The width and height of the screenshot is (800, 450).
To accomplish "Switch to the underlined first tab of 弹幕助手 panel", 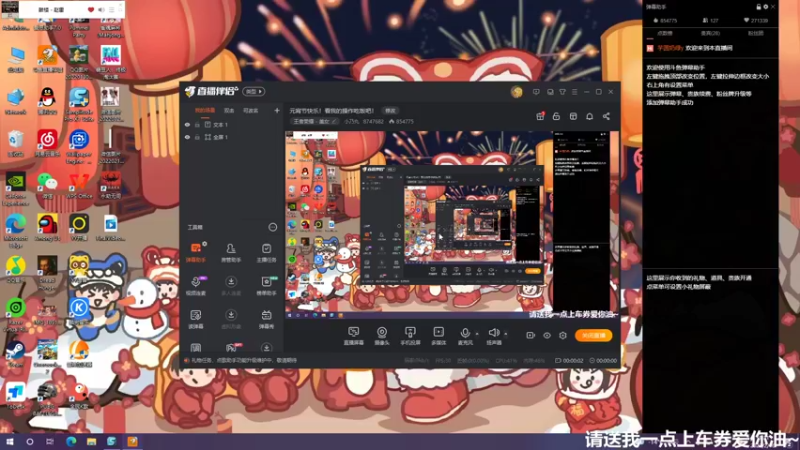I will pyautogui.click(x=665, y=33).
